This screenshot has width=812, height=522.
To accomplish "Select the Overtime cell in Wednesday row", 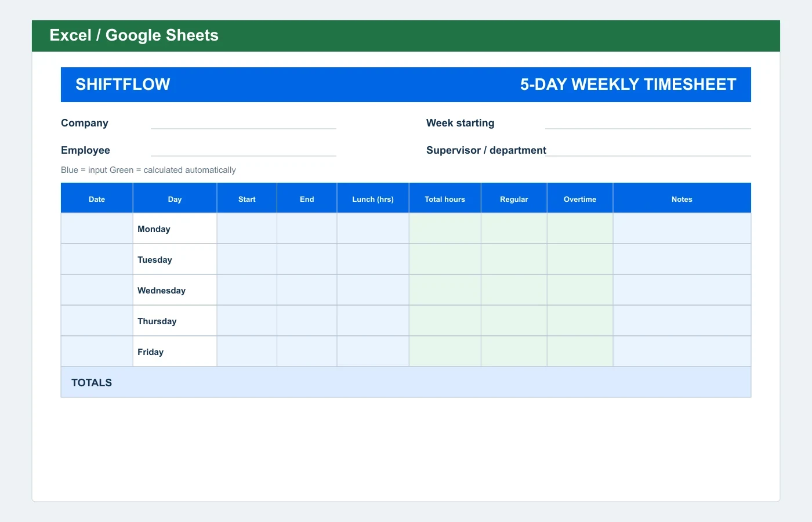I will [580, 290].
